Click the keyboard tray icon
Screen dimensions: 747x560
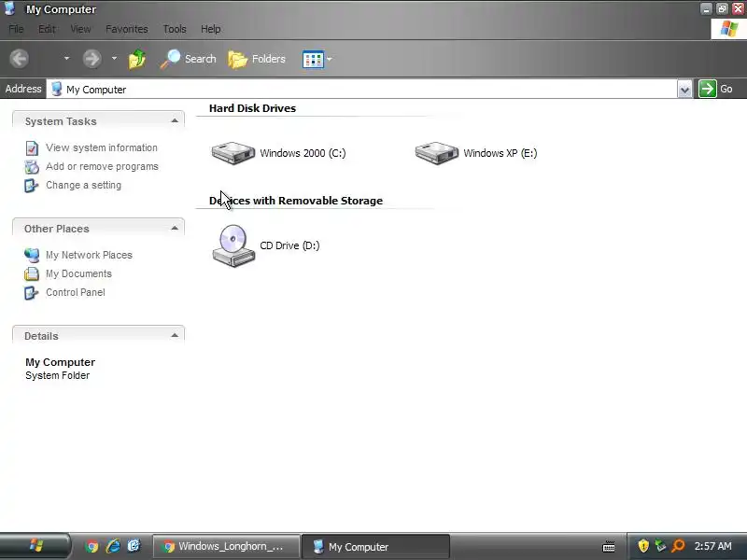pos(609,546)
